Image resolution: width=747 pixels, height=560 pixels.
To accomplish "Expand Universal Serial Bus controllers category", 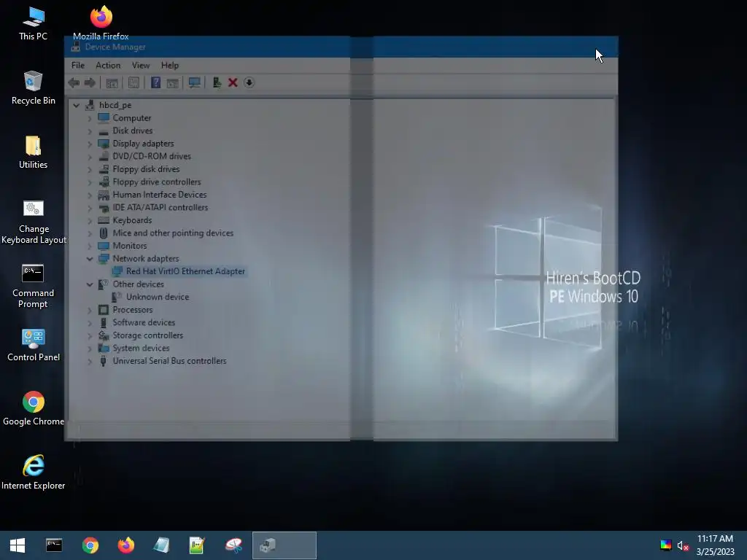I will [90, 362].
